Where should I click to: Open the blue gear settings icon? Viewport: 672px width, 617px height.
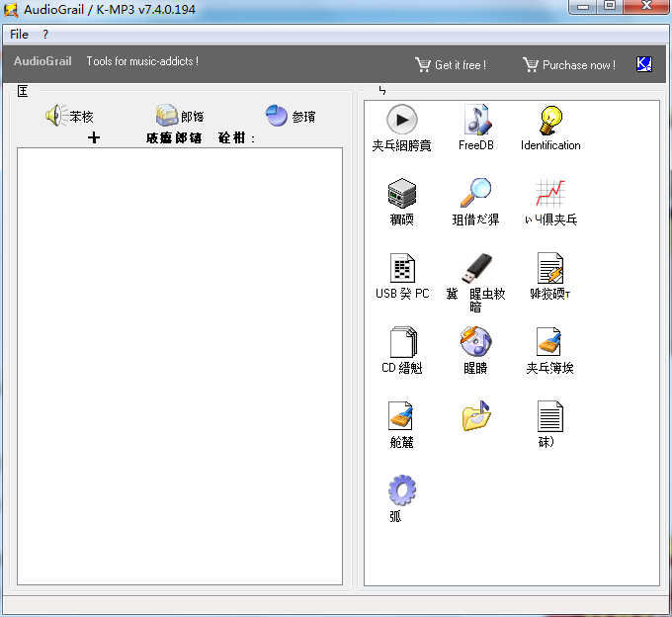click(401, 490)
